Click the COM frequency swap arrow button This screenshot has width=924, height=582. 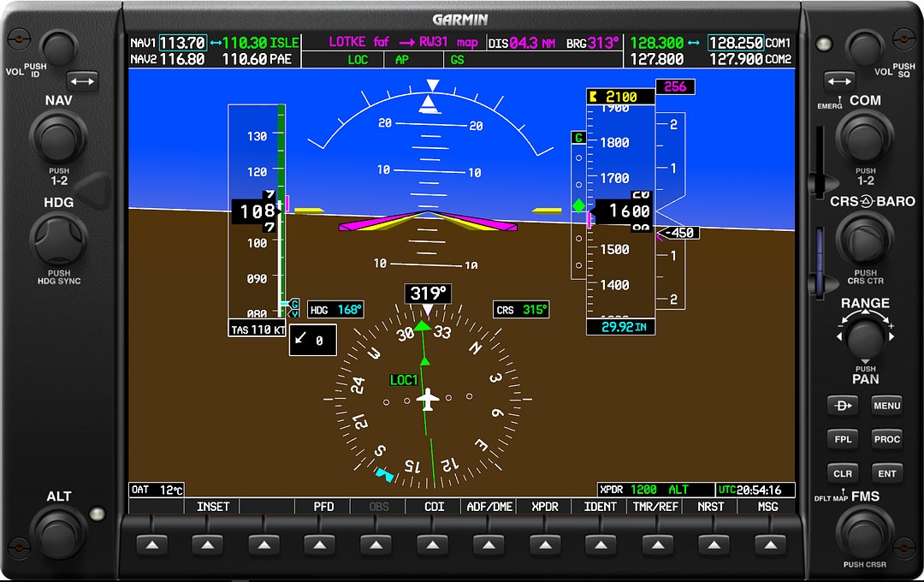pos(839,81)
